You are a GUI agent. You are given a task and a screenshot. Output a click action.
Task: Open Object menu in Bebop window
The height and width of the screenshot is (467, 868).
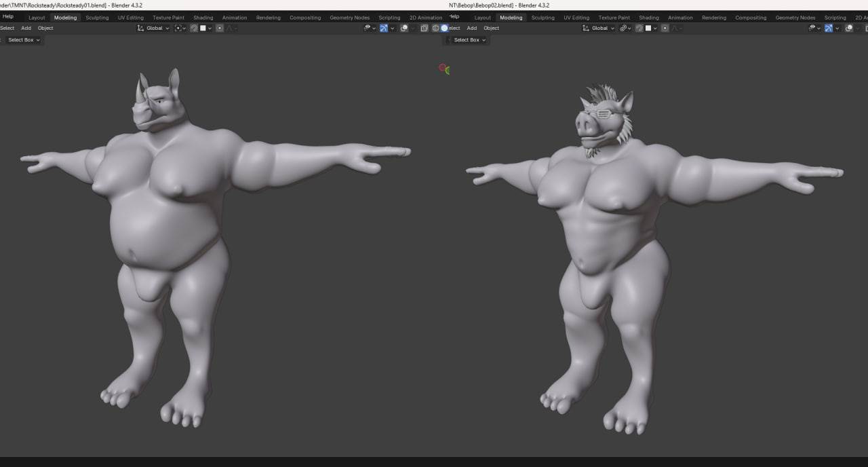pos(492,28)
